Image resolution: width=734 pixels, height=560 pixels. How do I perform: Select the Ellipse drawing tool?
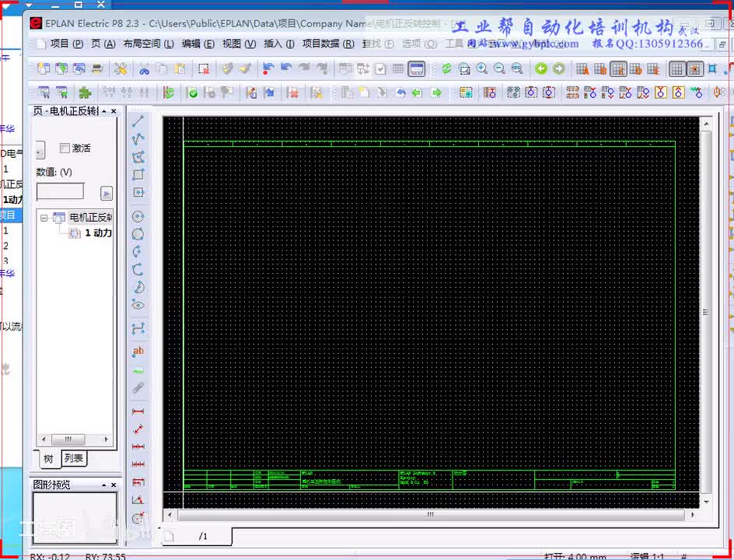point(138,305)
